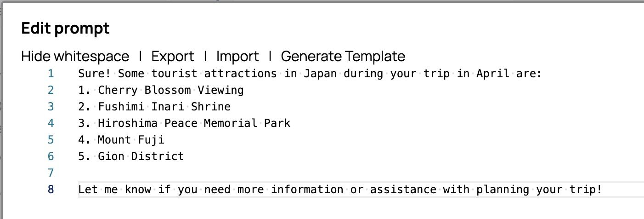
Task: Click the 'Edit prompt' heading
Action: pos(65,29)
